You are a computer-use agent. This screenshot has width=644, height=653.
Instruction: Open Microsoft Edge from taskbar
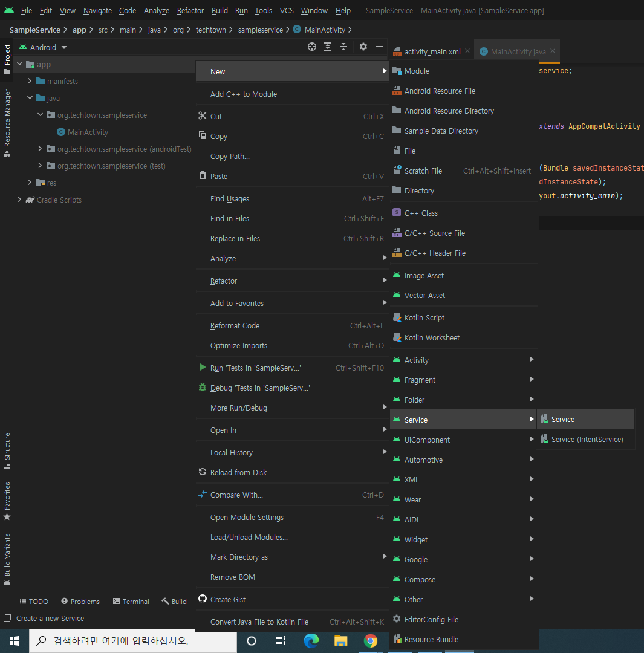click(x=311, y=641)
